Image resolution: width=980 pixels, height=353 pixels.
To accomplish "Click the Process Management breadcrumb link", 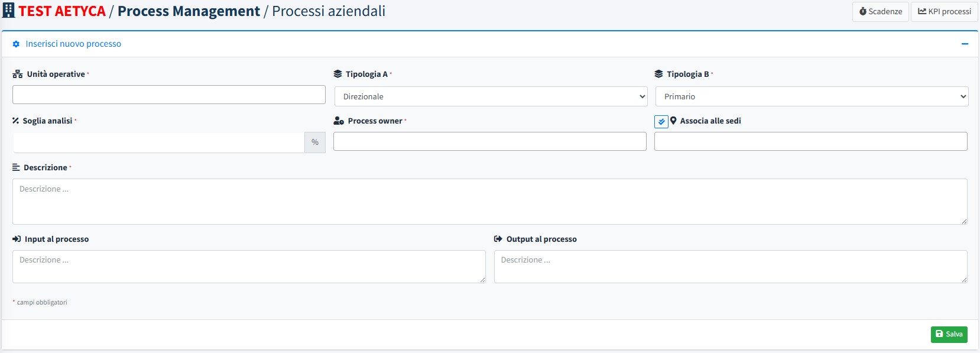I will tap(189, 11).
